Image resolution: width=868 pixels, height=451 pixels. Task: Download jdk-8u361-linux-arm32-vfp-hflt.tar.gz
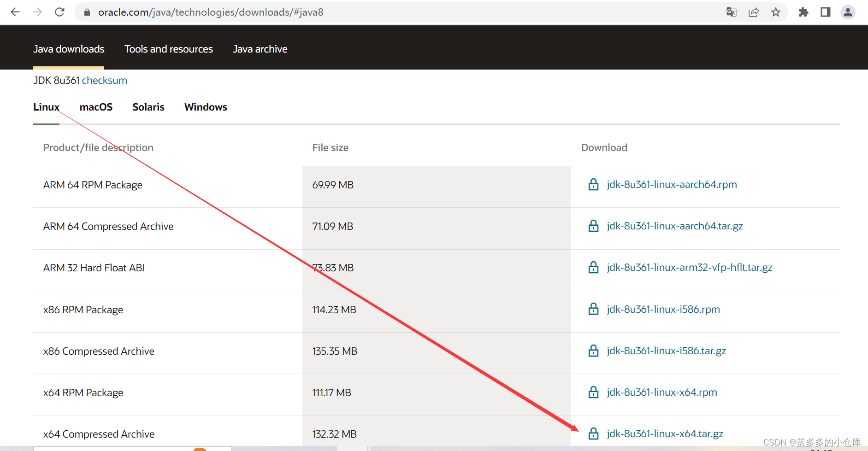point(690,267)
